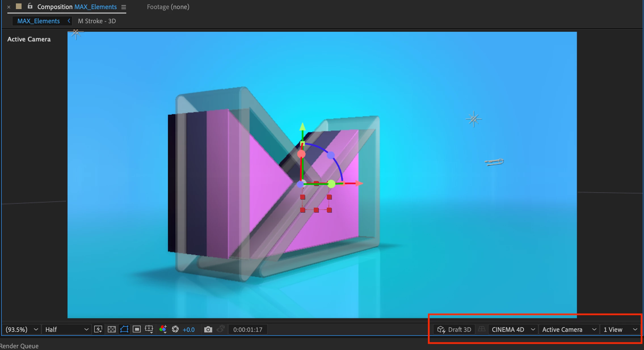Viewport: 644px width, 350px height.
Task: Toggle the transparency grid
Action: (x=112, y=329)
